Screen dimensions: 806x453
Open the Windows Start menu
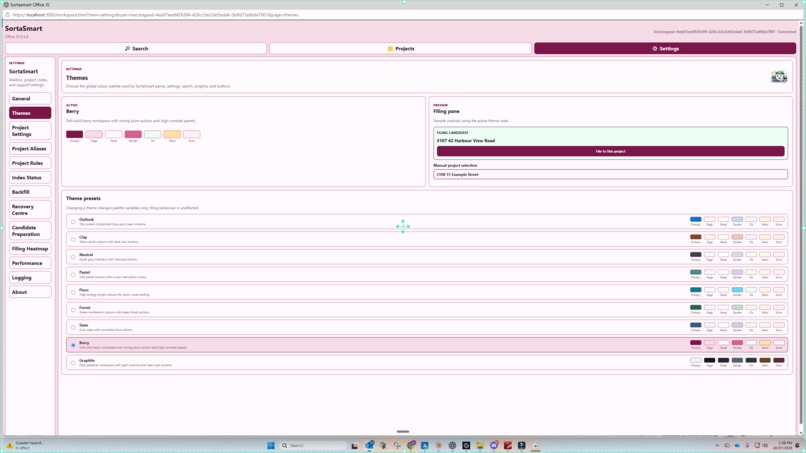(271, 445)
